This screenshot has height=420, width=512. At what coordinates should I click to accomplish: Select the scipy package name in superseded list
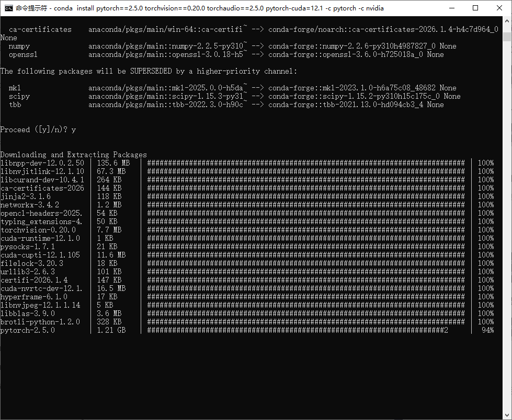(x=19, y=96)
